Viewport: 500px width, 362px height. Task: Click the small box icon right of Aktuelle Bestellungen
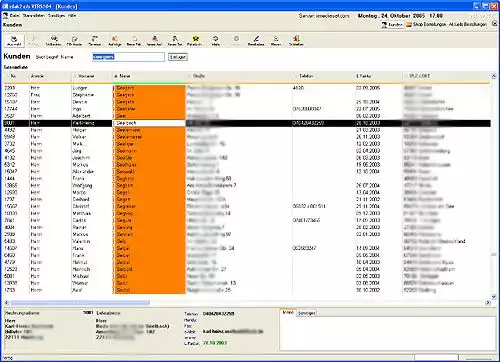(494, 24)
